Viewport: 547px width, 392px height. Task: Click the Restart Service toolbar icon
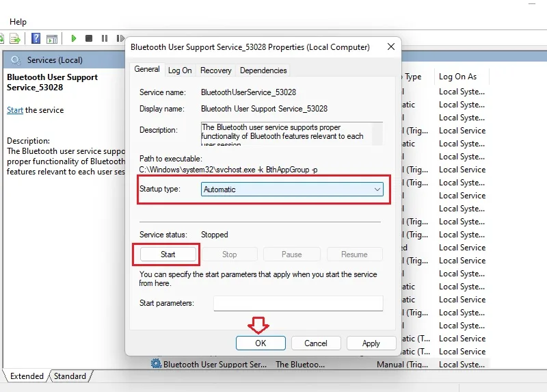120,38
